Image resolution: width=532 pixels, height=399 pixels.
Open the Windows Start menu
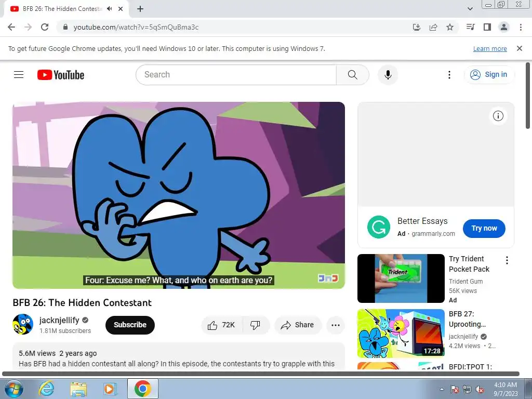(x=13, y=389)
